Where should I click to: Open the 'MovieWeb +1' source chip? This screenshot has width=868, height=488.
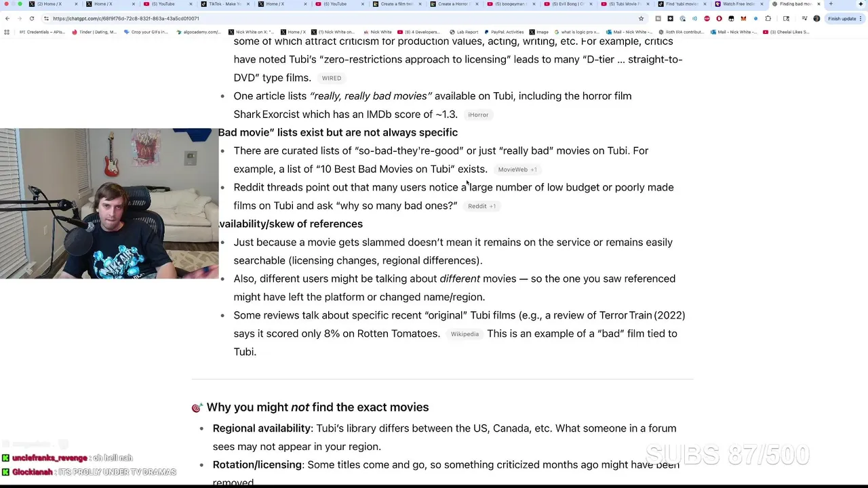point(517,169)
